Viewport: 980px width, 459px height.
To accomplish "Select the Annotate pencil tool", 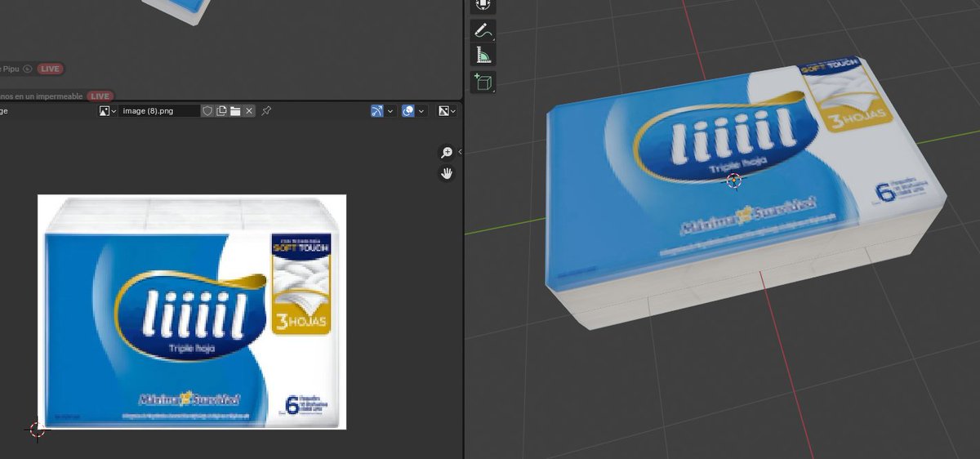I will (483, 31).
